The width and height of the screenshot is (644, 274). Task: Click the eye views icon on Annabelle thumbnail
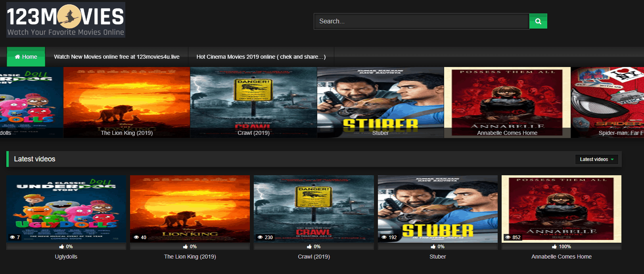click(508, 238)
